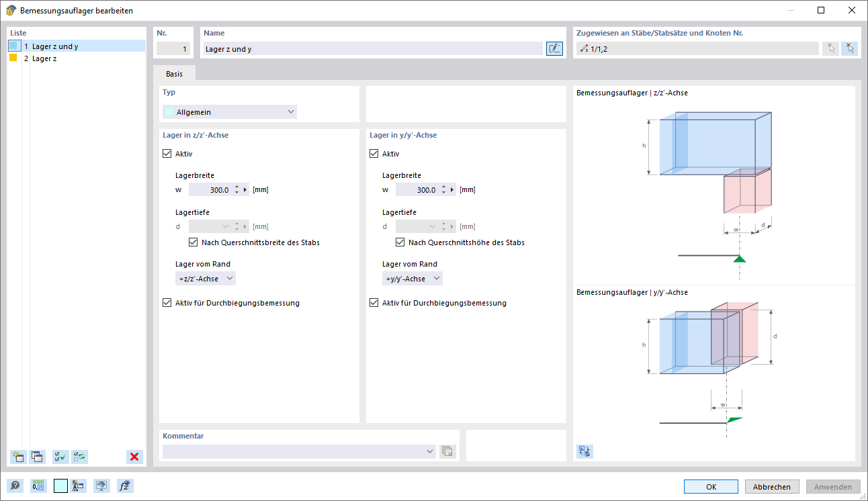Click the yellow swatch of Lager z

13,58
